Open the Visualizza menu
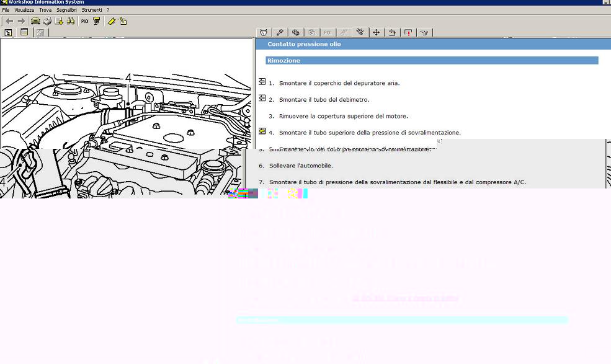The image size is (611, 364). pyautogui.click(x=24, y=10)
